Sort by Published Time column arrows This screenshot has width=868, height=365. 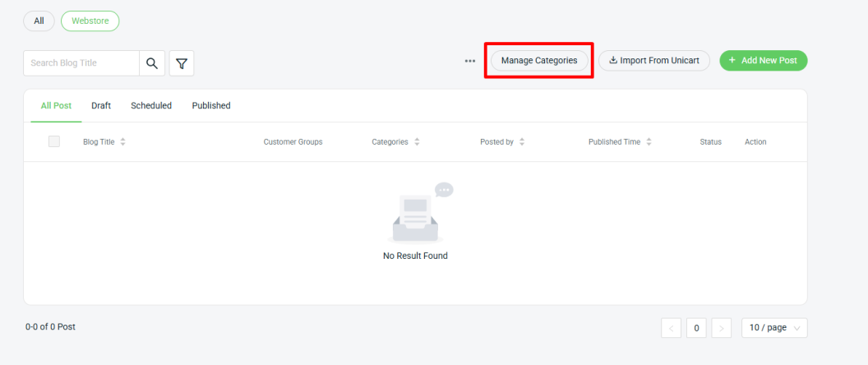(649, 142)
